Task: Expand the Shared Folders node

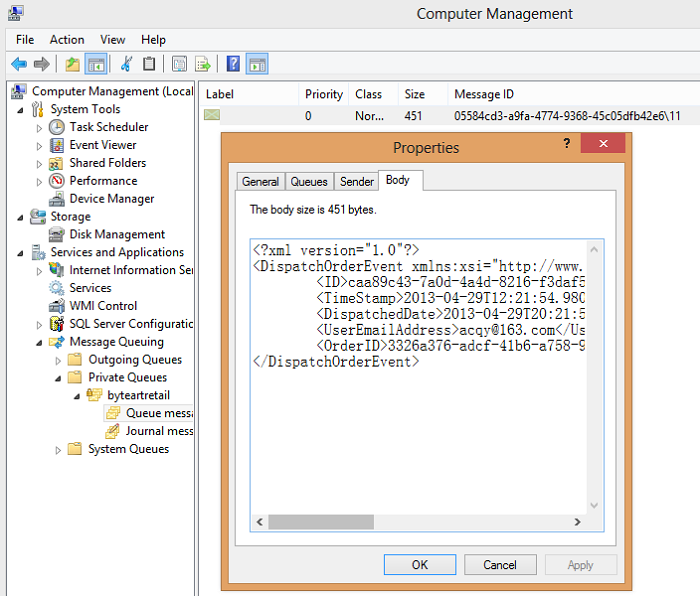Action: tap(39, 164)
